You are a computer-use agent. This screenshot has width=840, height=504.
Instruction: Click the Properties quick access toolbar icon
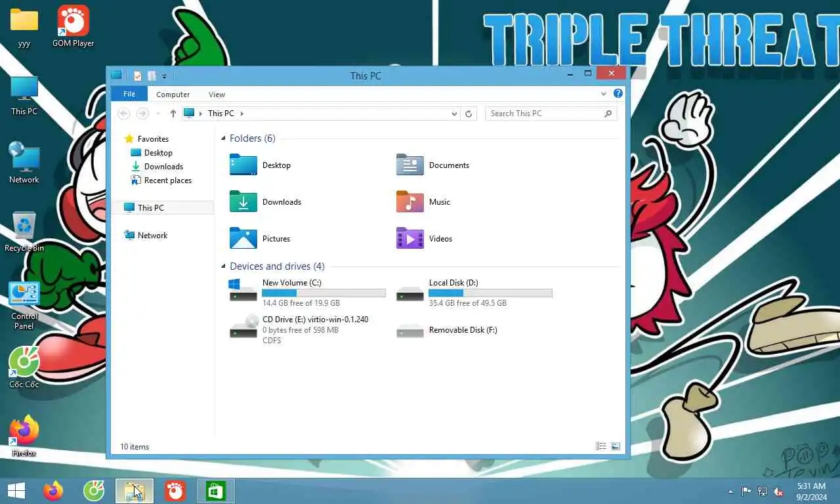[138, 75]
